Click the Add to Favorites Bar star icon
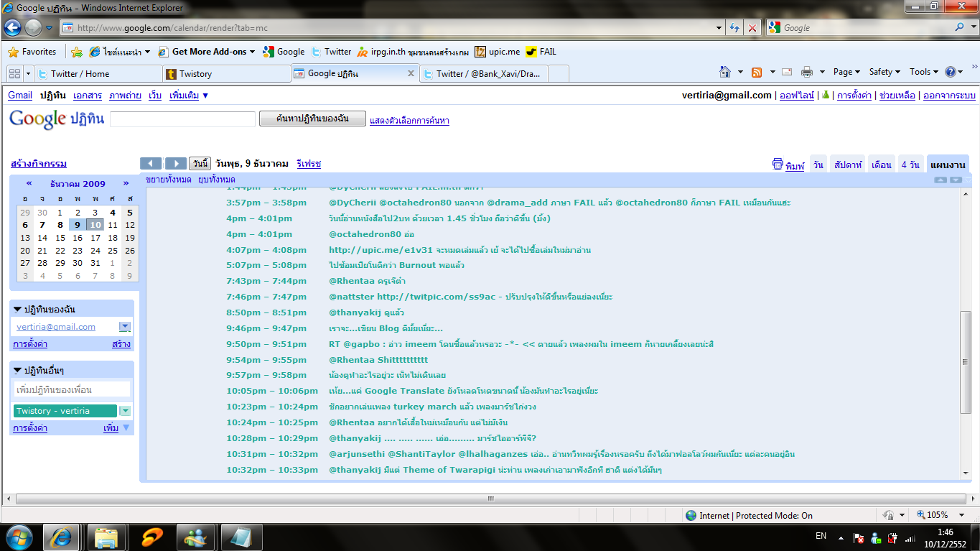This screenshot has height=551, width=980. [77, 52]
